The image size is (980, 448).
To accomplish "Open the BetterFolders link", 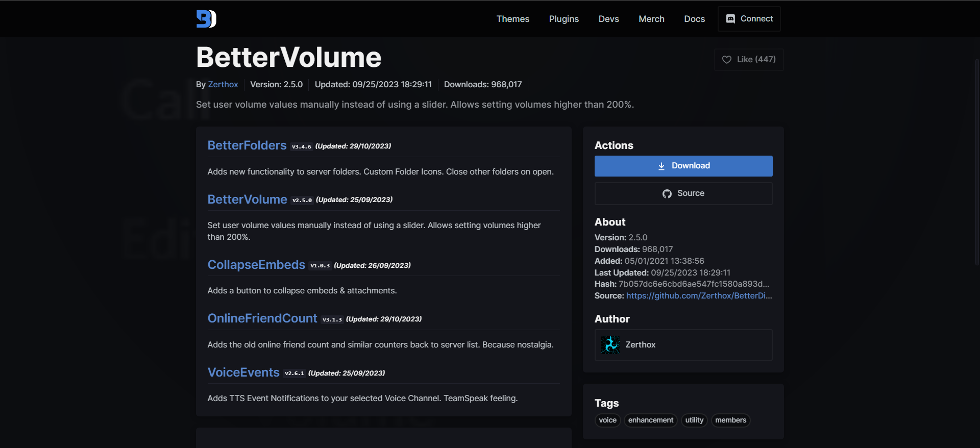I will pos(247,145).
